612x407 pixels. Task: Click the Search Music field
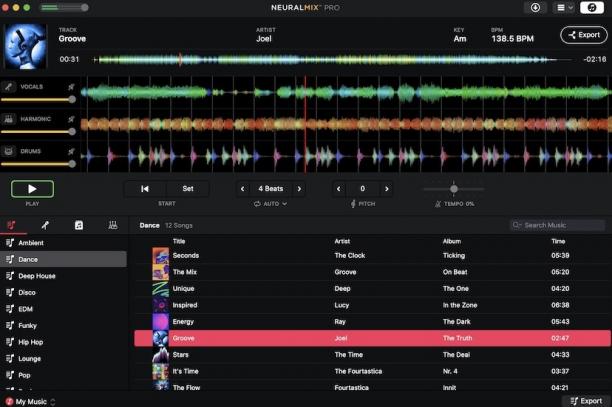click(x=558, y=225)
